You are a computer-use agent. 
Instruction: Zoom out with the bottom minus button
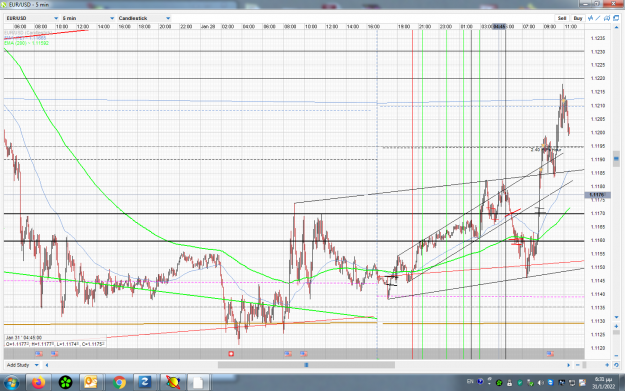578,365
